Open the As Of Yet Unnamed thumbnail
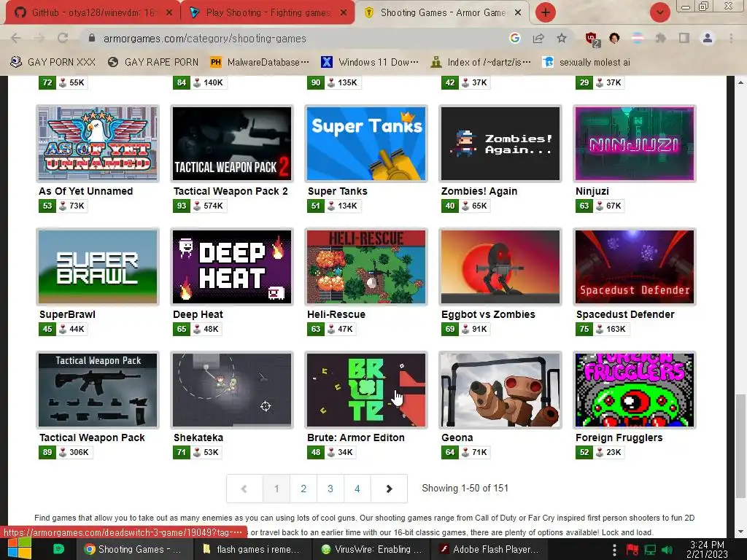 click(98, 144)
